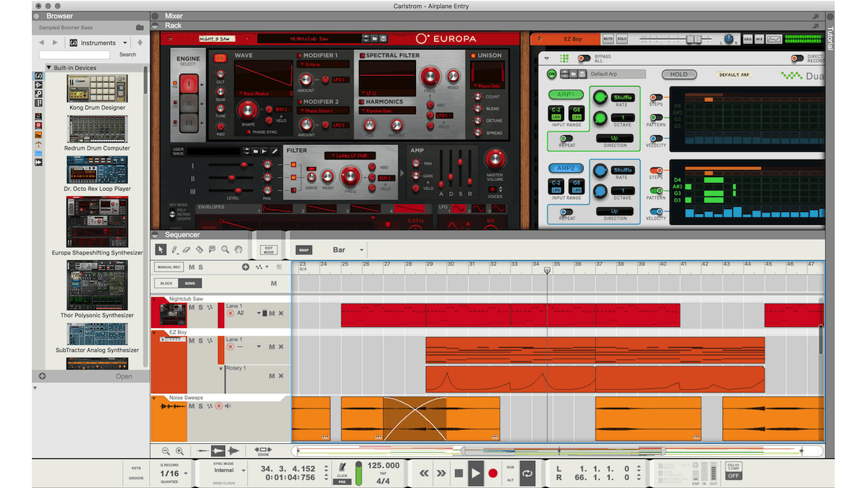Click the browser folder icon beside Sampled Boomer Bass
The height and width of the screenshot is (488, 868).
coord(140,27)
